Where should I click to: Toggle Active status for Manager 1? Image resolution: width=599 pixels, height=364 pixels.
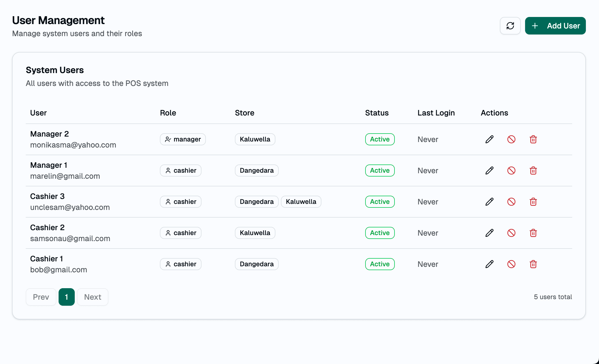click(380, 171)
